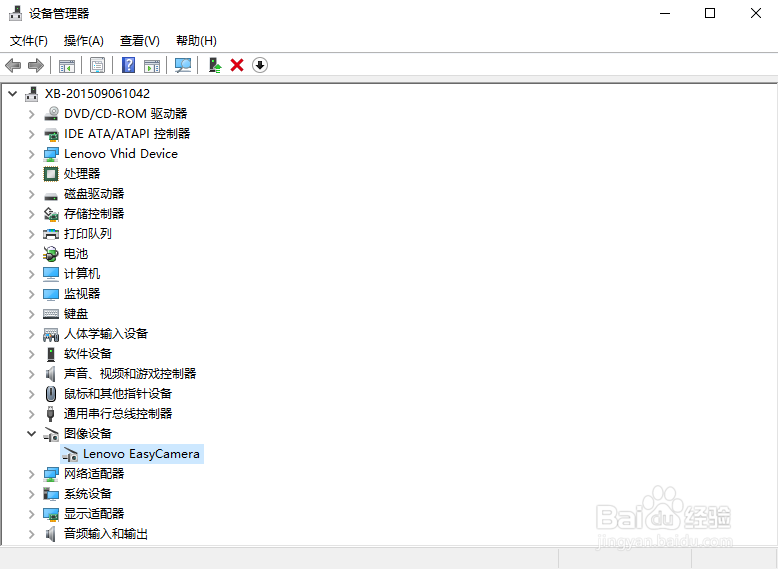The image size is (778, 569).
Task: Click the 音频输入和输出 speaker icon
Action: click(x=51, y=534)
